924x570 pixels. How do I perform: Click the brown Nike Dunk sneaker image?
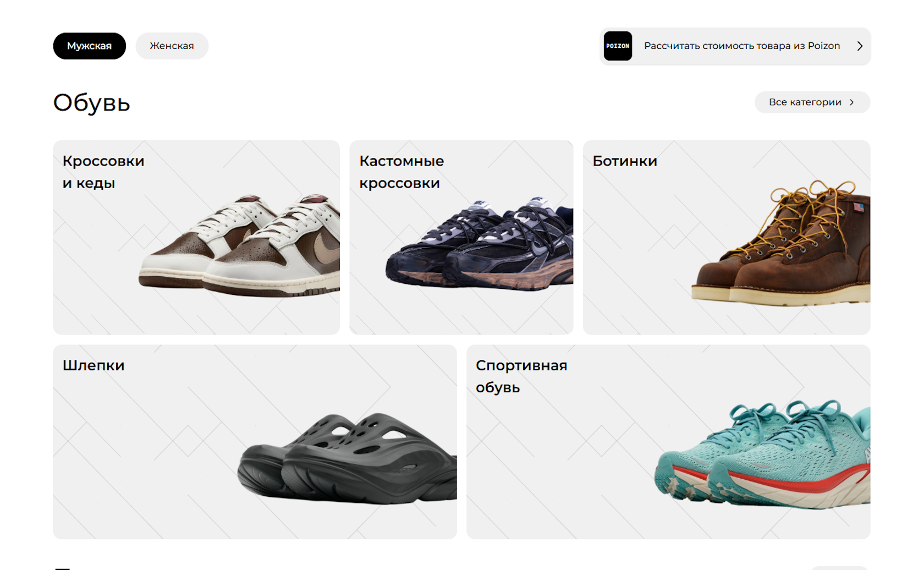pos(239,245)
